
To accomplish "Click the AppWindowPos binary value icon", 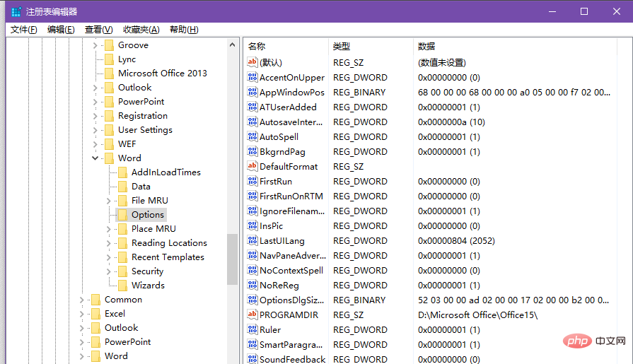I will [x=252, y=92].
